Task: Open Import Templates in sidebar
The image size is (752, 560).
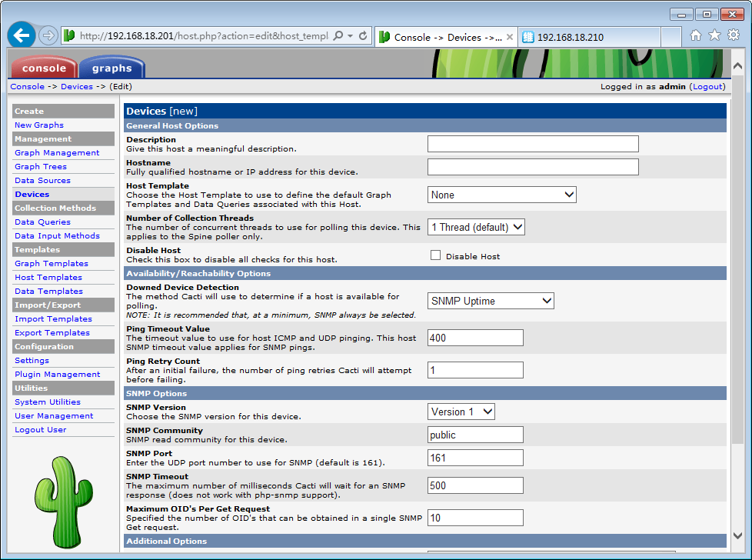Action: [x=53, y=318]
